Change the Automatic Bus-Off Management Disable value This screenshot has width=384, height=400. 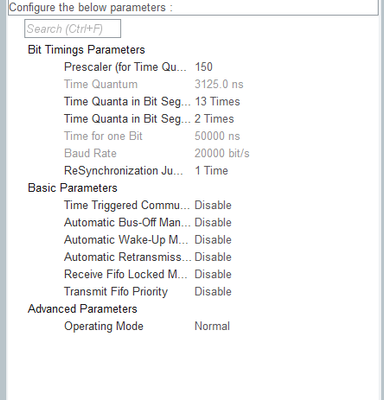213,223
